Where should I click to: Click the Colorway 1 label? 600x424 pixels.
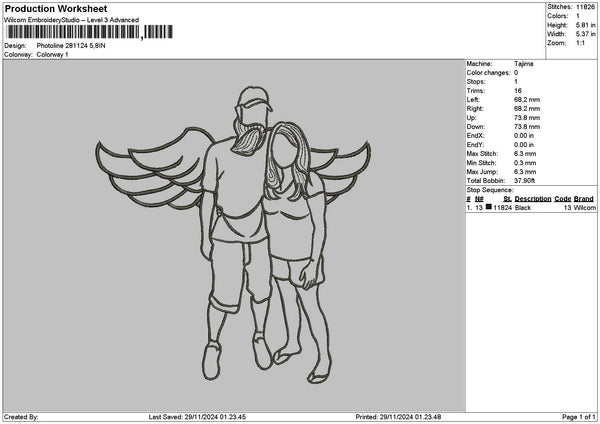click(x=52, y=55)
